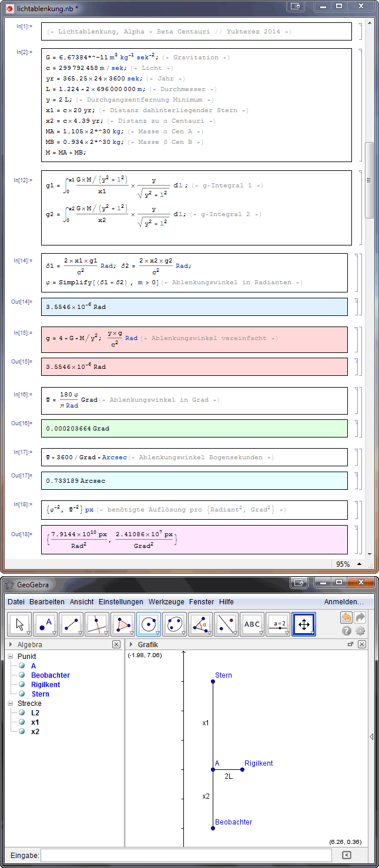The height and width of the screenshot is (868, 379).
Task: Select the Polygon tool
Action: click(x=123, y=624)
